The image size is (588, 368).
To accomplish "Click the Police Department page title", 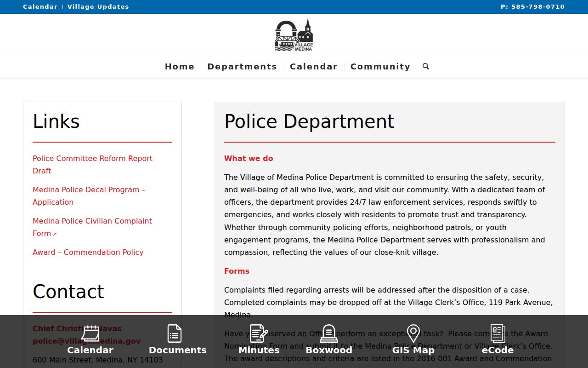I will 309,121.
